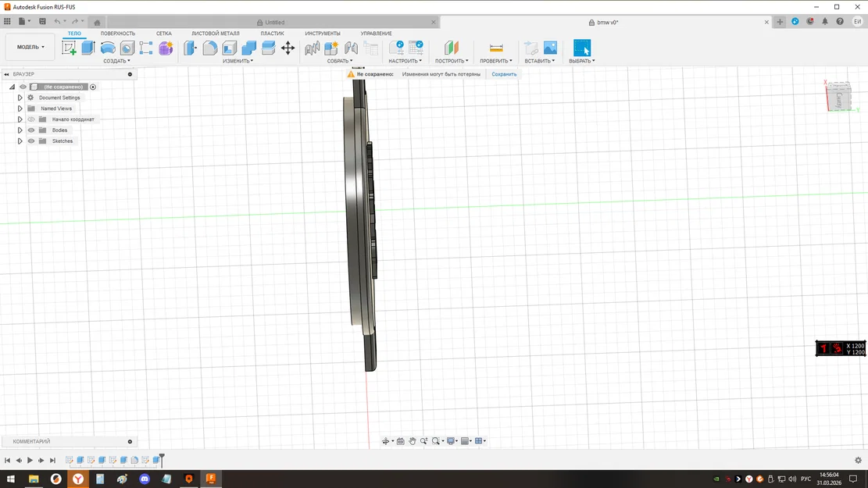The height and width of the screenshot is (488, 868).
Task: Click the Measure ruler icon
Action: [496, 48]
